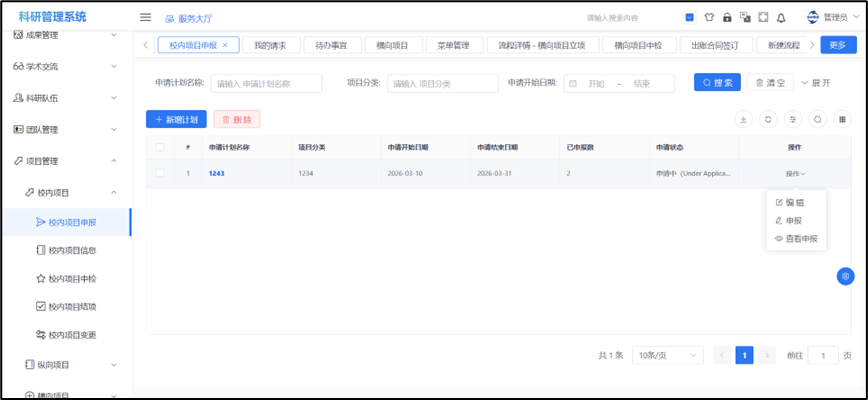
Task: Select 申报 from the operation menu
Action: pyautogui.click(x=792, y=220)
